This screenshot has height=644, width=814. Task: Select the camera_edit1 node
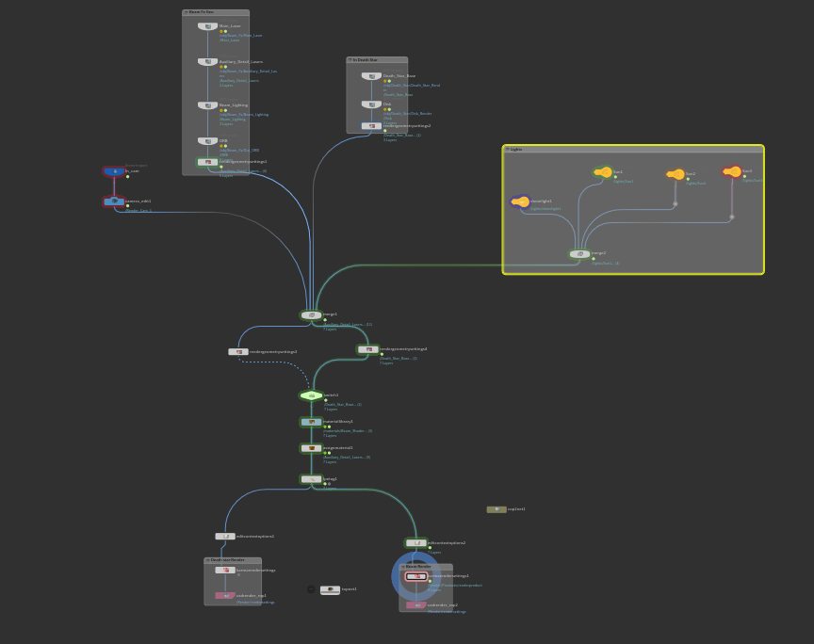coord(114,201)
